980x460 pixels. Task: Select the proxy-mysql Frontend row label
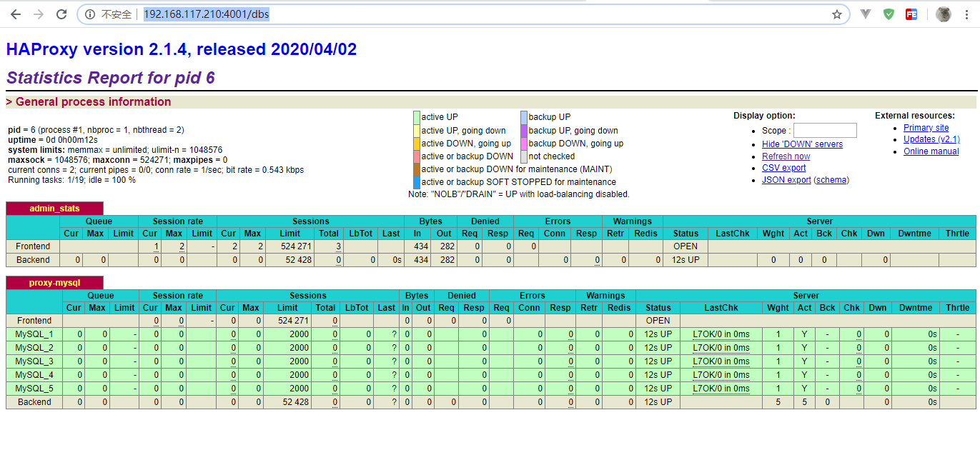tap(34, 321)
